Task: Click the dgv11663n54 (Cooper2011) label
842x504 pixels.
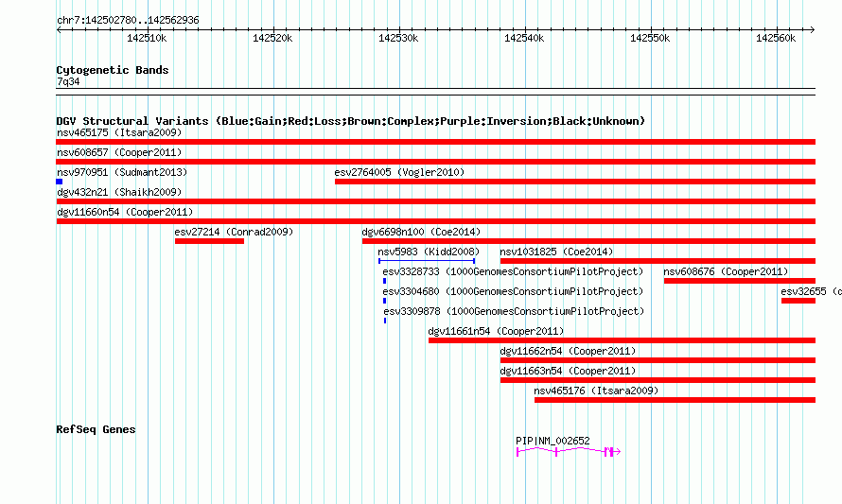Action: pyautogui.click(x=568, y=371)
